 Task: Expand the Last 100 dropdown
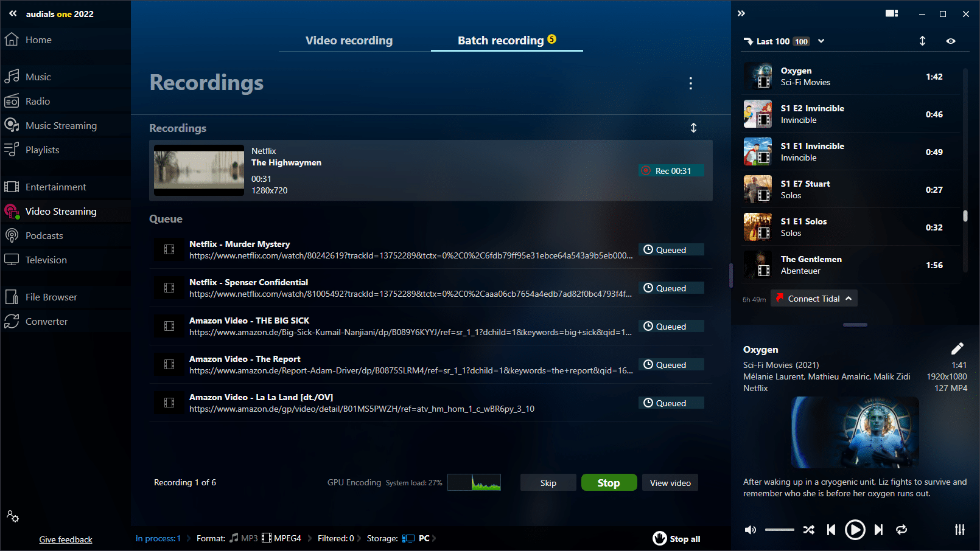(x=821, y=41)
